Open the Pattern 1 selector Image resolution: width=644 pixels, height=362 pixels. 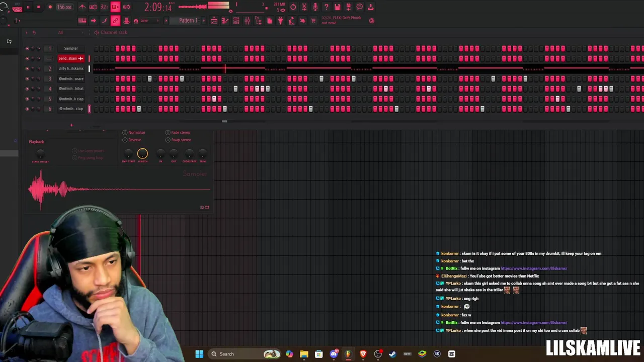coord(187,21)
